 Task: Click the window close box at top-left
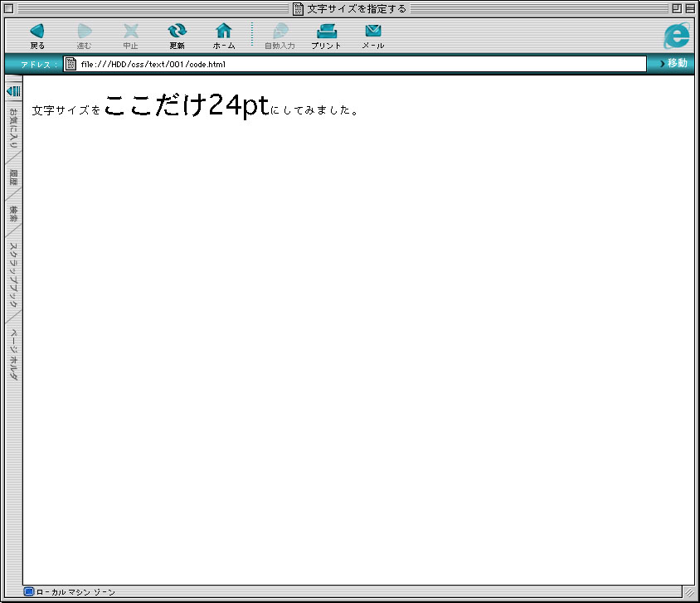pyautogui.click(x=8, y=8)
